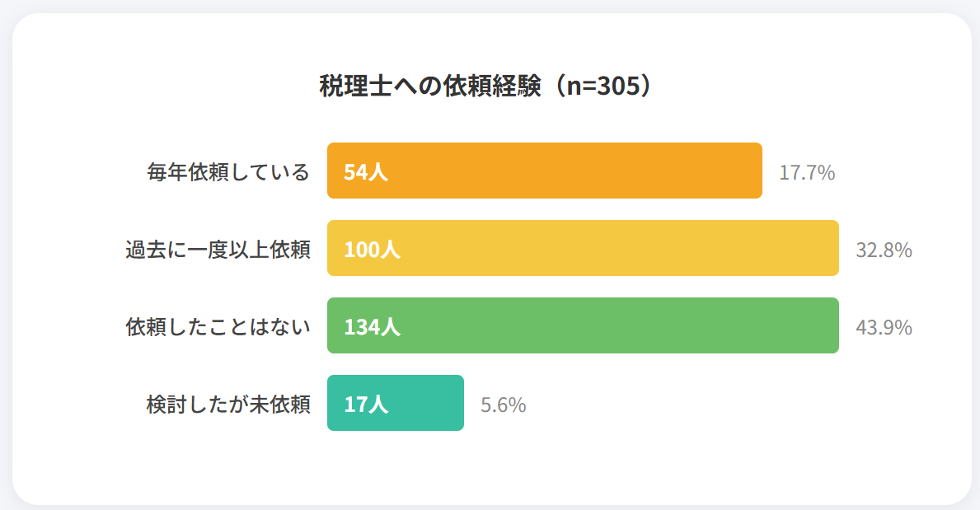The image size is (980, 510).
Task: Select the 過去に一度以上依頼 category label
Action: tap(218, 249)
